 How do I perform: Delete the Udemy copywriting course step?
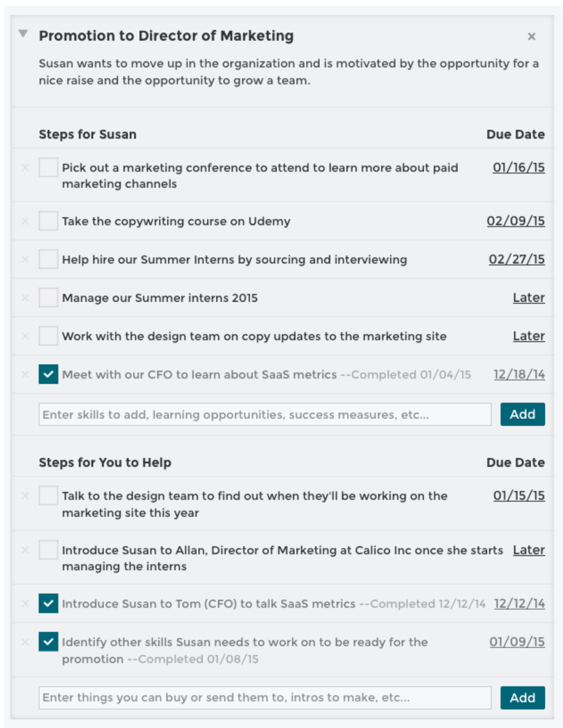[x=26, y=221]
